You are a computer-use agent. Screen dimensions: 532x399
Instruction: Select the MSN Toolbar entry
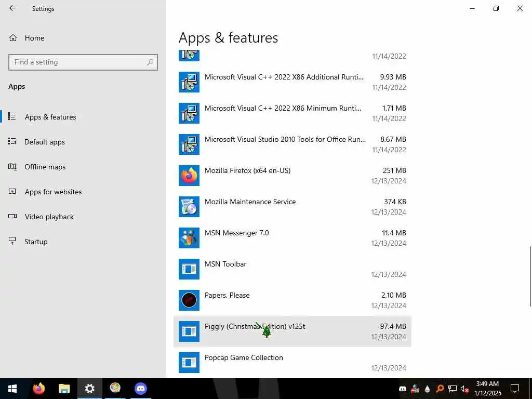tap(292, 270)
